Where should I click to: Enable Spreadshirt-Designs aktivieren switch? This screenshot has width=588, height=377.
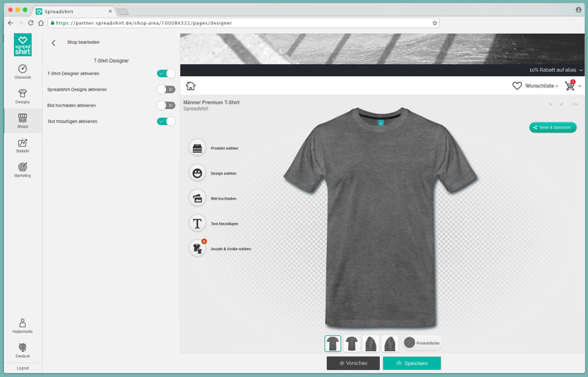tap(166, 89)
